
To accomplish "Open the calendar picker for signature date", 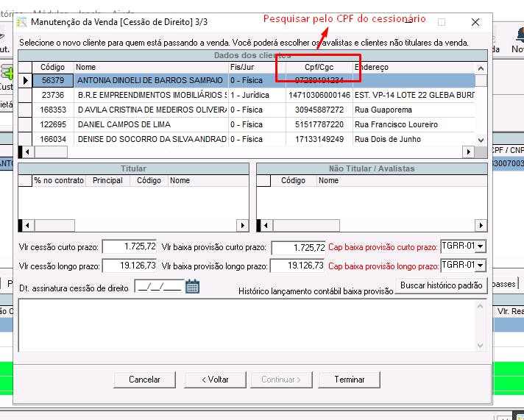I will pos(193,286).
